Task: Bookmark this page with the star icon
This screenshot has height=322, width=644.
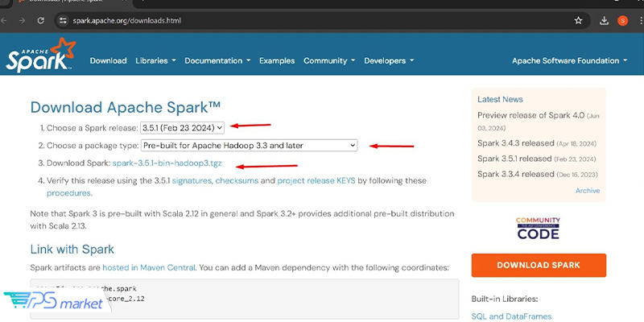Action: coord(578,21)
